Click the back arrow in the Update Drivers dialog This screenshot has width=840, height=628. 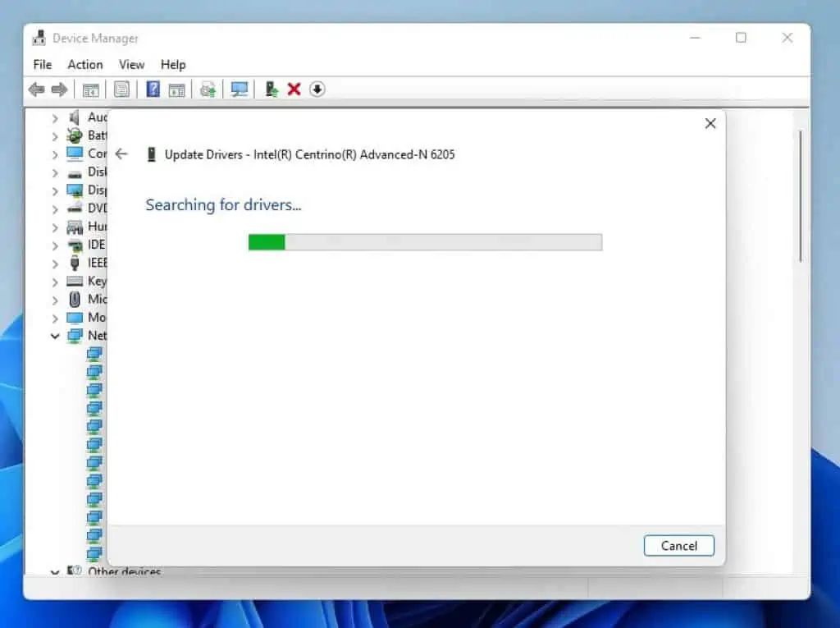(x=121, y=154)
